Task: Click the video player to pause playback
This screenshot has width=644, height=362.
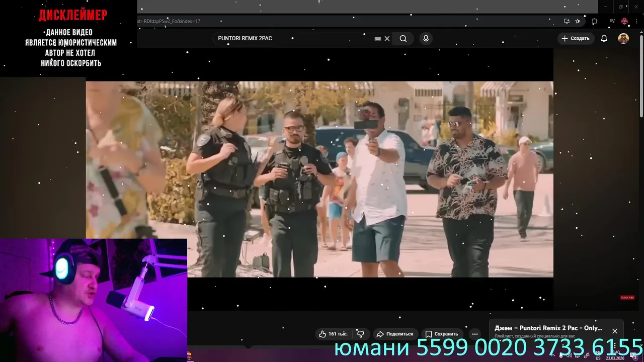Action: (x=319, y=179)
